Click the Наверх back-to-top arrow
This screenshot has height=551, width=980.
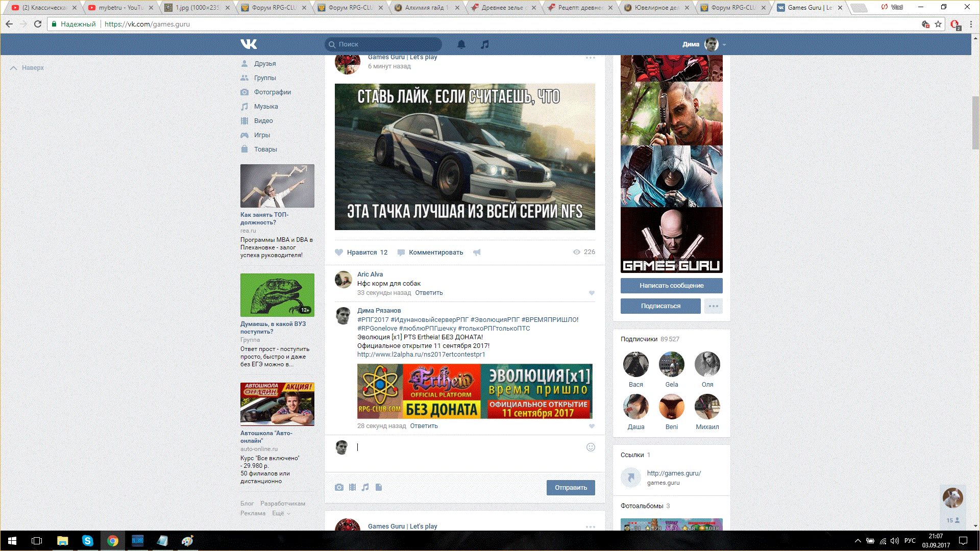[x=14, y=68]
